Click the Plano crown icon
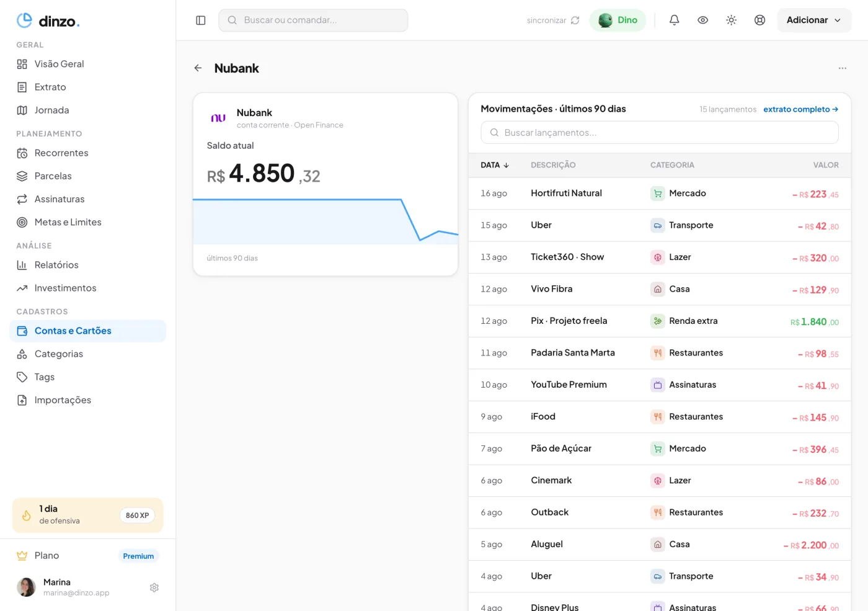 coord(22,556)
